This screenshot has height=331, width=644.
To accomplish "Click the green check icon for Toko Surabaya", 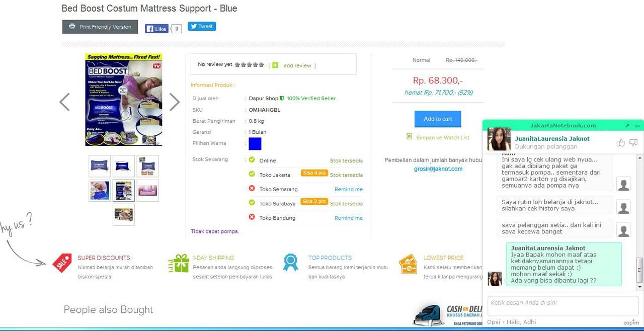I will (x=252, y=203).
